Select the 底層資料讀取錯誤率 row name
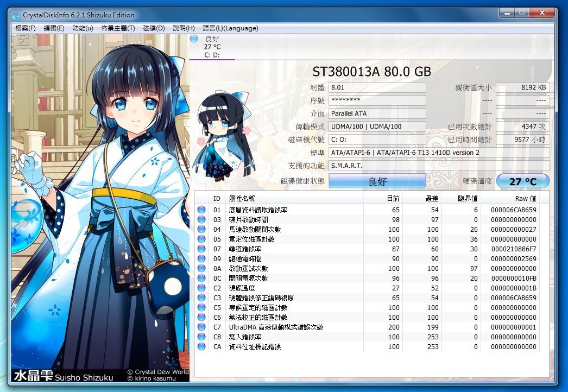Image resolution: width=568 pixels, height=392 pixels. [258, 210]
